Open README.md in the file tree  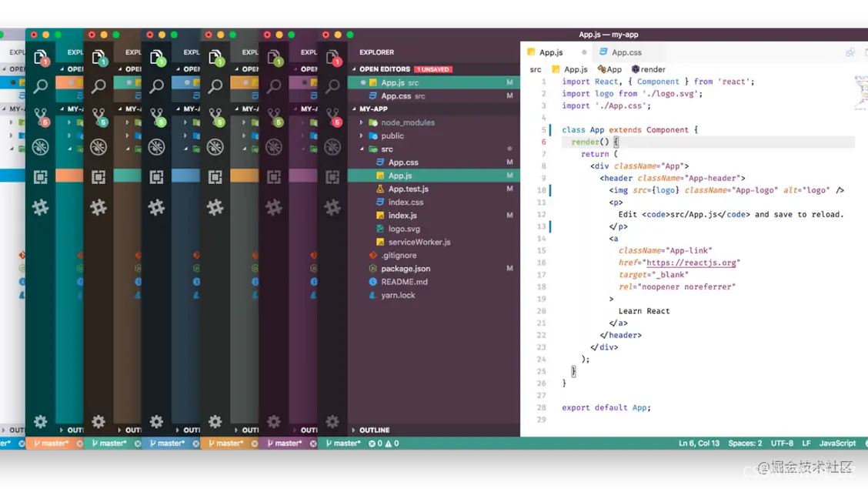(x=433, y=282)
